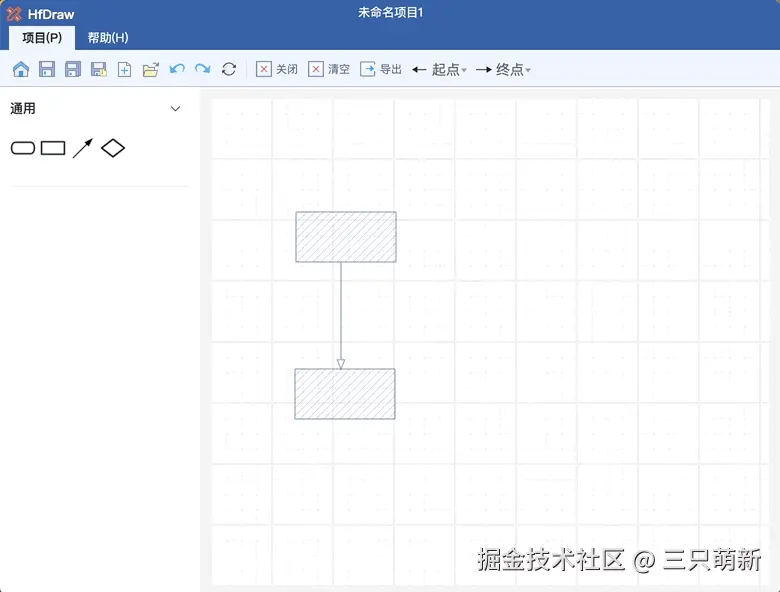Click the middle of three floppy disk icons

pos(73,69)
